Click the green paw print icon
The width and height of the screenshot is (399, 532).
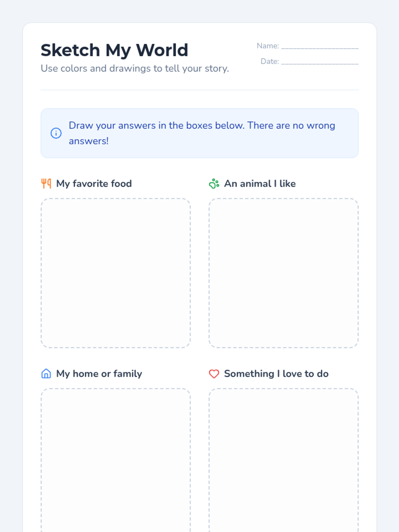point(214,184)
